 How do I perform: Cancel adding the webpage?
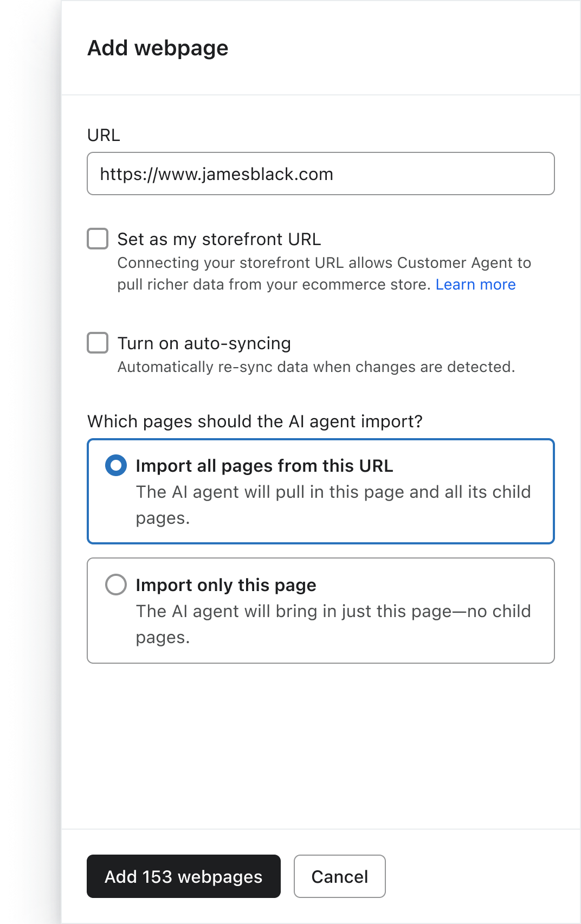[339, 876]
